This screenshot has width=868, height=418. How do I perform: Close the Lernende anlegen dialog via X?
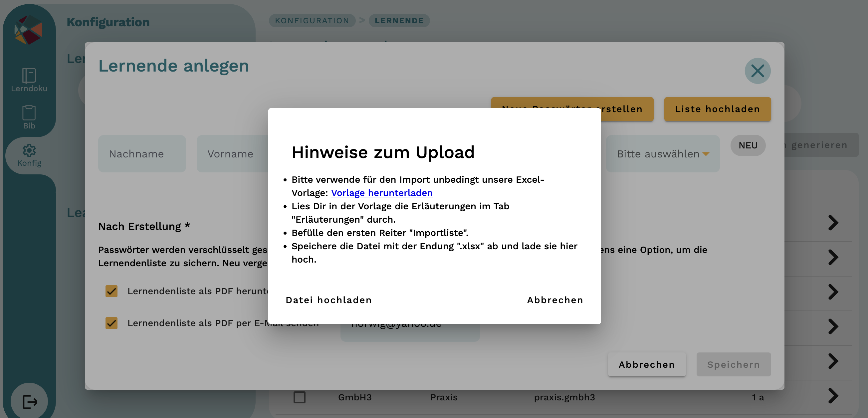coord(758,71)
